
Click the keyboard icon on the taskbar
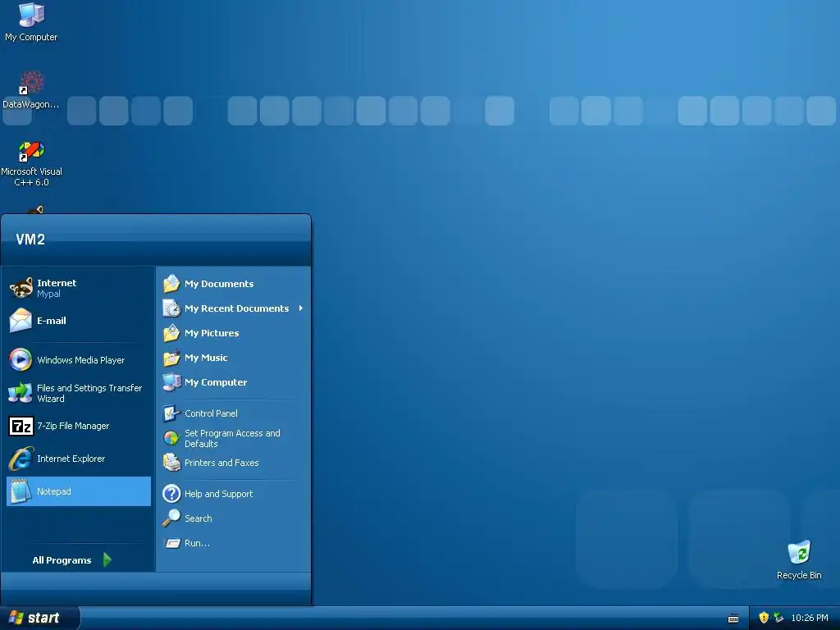733,619
